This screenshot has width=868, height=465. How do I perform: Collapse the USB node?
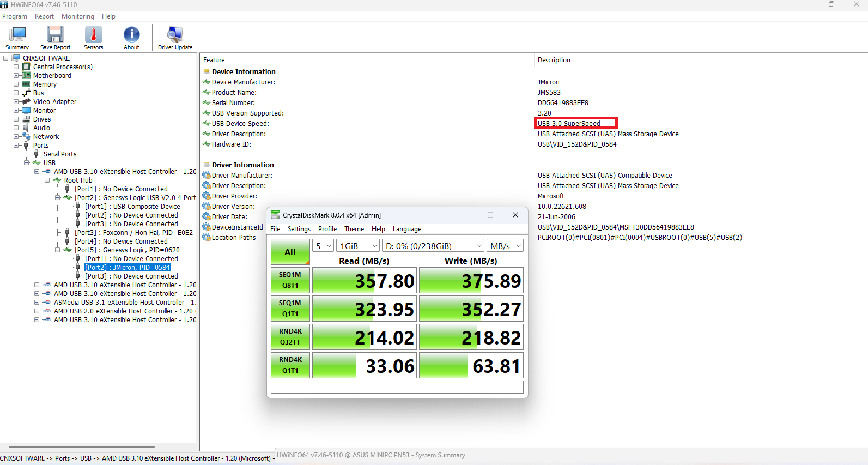point(26,162)
